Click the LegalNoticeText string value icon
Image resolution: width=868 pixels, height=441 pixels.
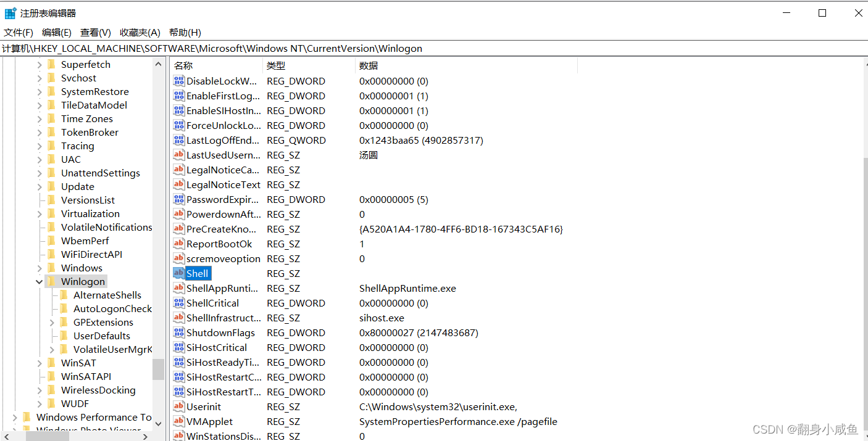(179, 184)
